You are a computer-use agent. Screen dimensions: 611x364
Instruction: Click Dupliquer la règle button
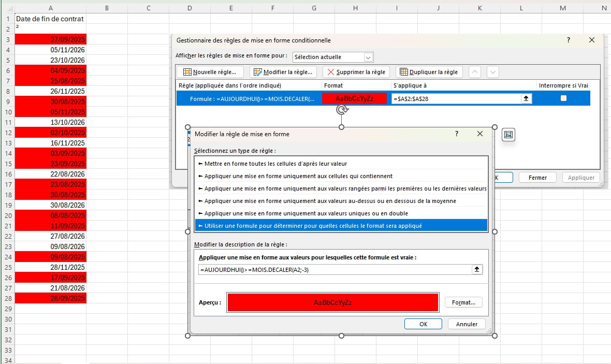tap(429, 72)
